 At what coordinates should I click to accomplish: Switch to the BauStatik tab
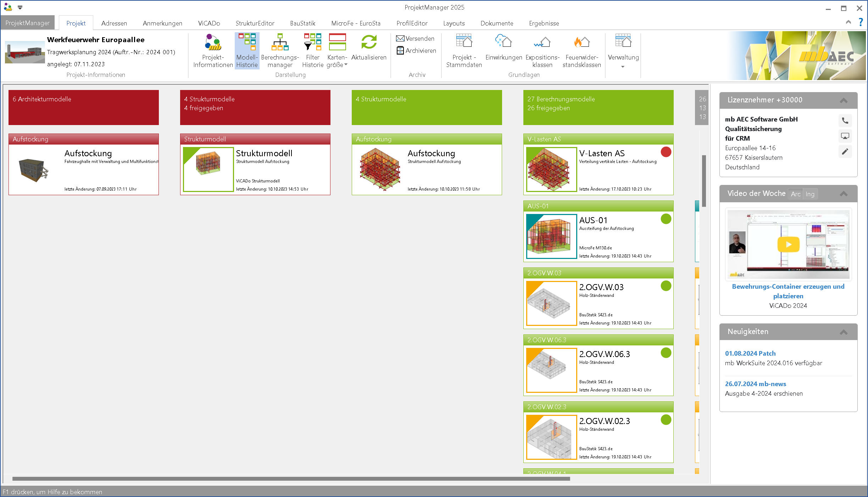pyautogui.click(x=302, y=23)
